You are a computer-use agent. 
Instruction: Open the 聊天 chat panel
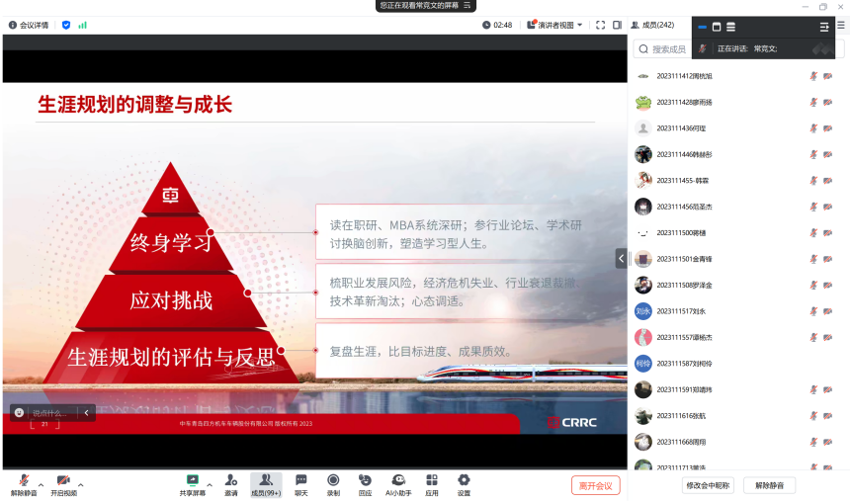[x=300, y=483]
